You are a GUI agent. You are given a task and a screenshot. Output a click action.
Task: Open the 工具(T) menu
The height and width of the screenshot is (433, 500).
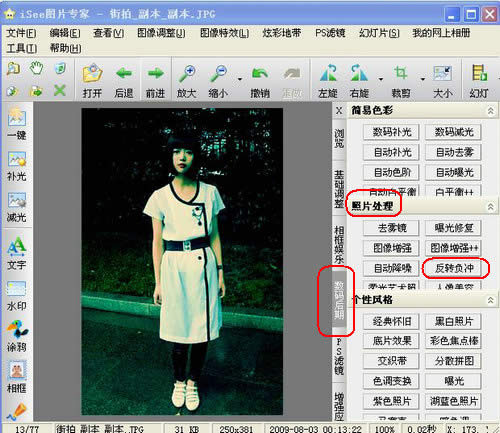pyautogui.click(x=21, y=49)
